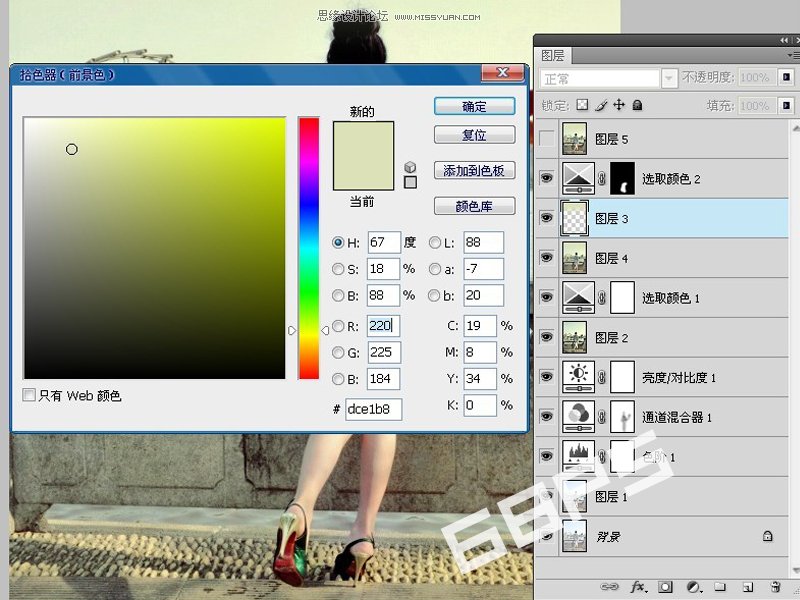Select the H hue radio button
800x600 pixels.
pos(338,242)
